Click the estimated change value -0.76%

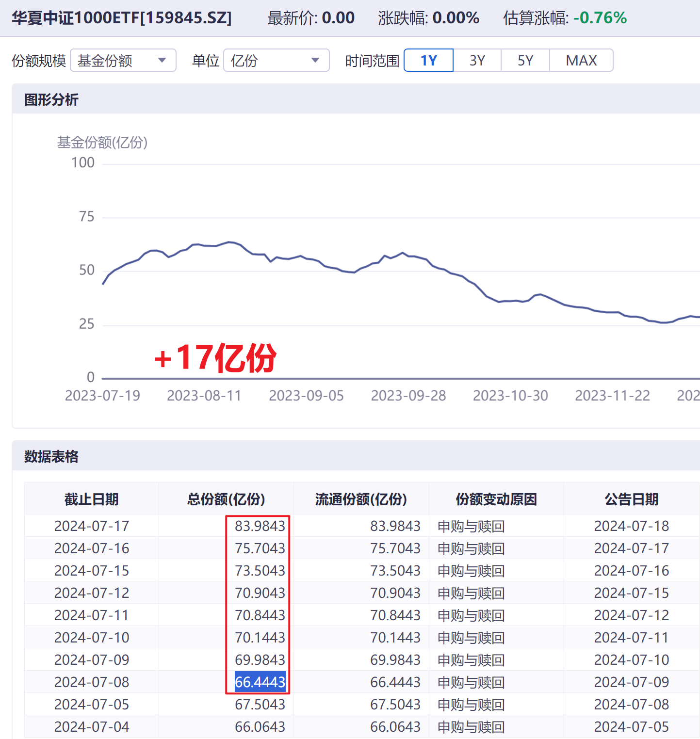coord(600,18)
